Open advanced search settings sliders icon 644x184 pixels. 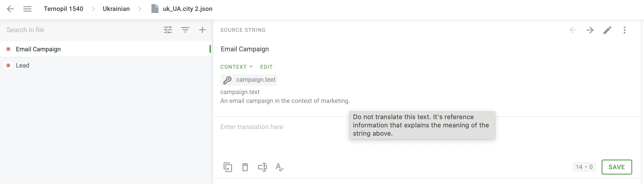[168, 30]
